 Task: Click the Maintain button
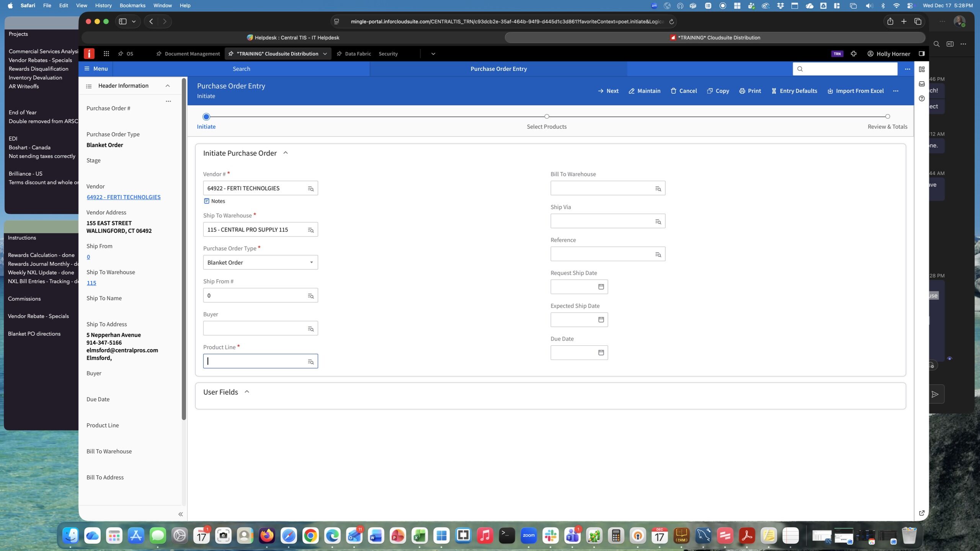click(644, 91)
